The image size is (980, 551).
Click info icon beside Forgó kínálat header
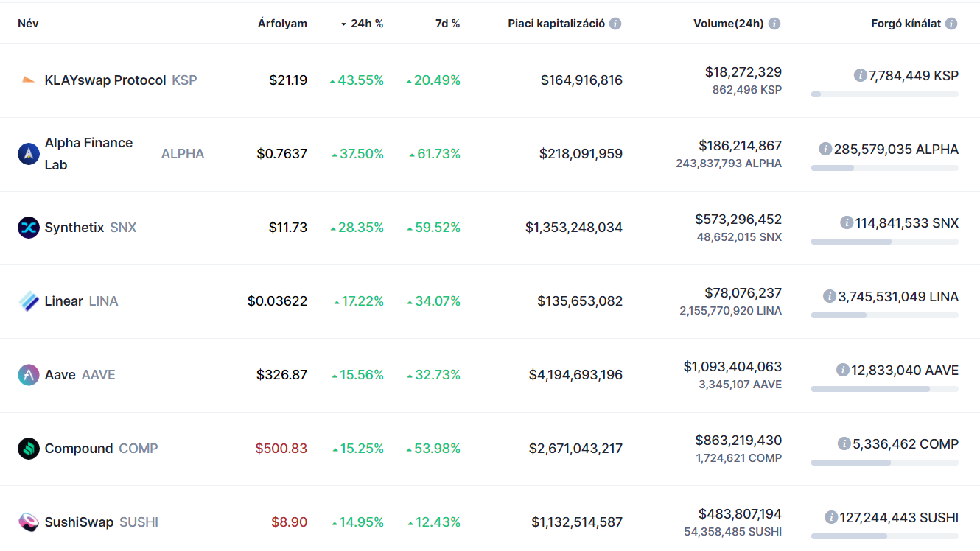951,24
